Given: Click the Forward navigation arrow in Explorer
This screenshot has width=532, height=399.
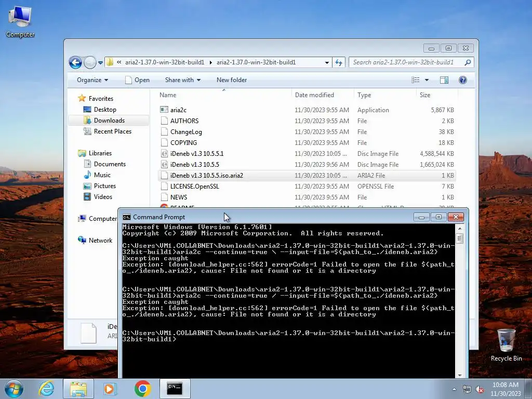Looking at the screenshot, I should [90, 62].
